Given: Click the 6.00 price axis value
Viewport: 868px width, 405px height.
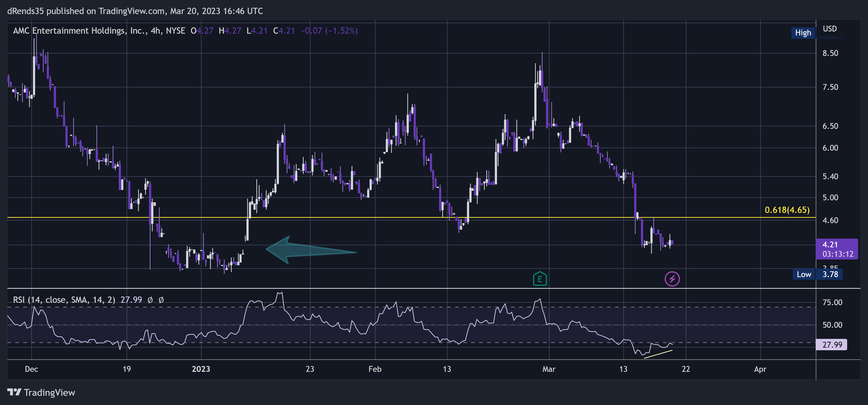Looking at the screenshot, I should click(x=830, y=148).
